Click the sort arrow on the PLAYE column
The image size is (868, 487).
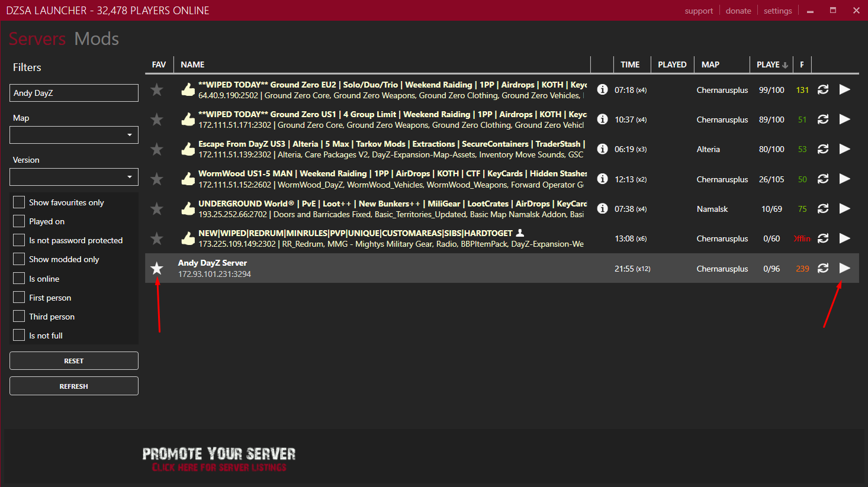pos(786,64)
